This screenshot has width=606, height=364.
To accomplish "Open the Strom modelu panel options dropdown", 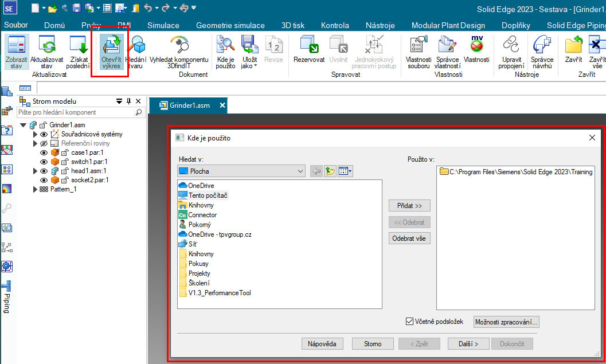I will 119,101.
